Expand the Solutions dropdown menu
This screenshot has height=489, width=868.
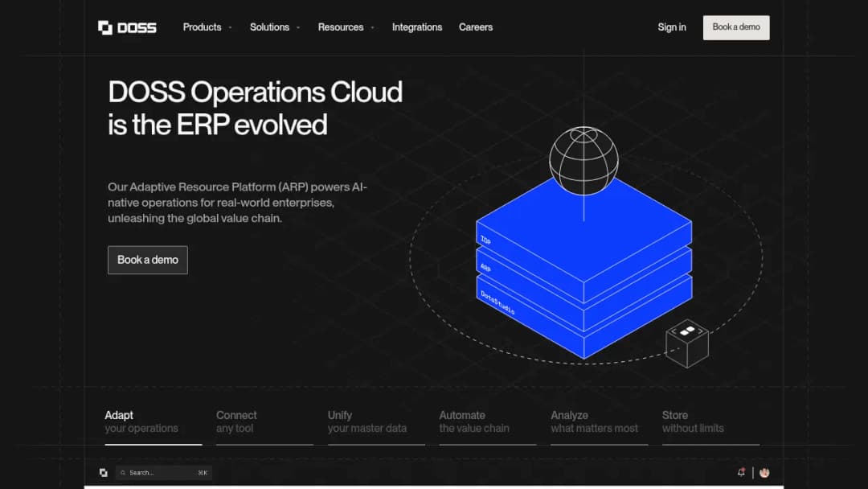click(275, 27)
